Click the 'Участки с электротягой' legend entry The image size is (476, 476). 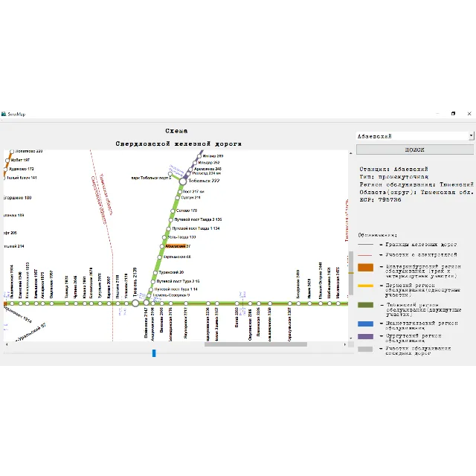tap(421, 254)
